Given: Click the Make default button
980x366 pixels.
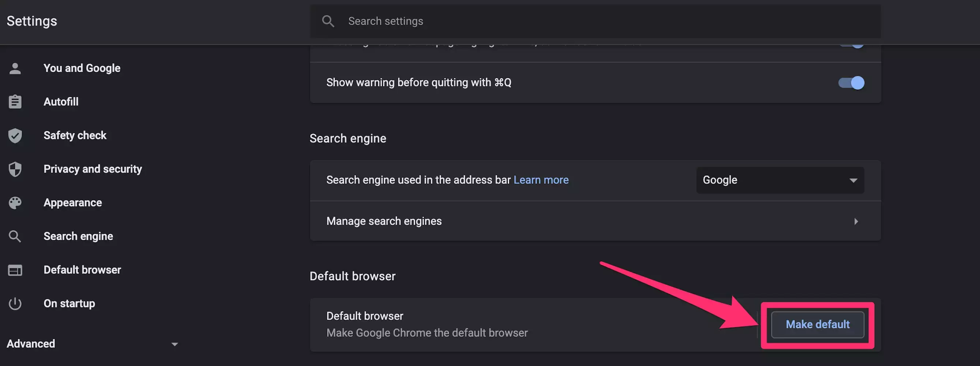Looking at the screenshot, I should [x=818, y=325].
